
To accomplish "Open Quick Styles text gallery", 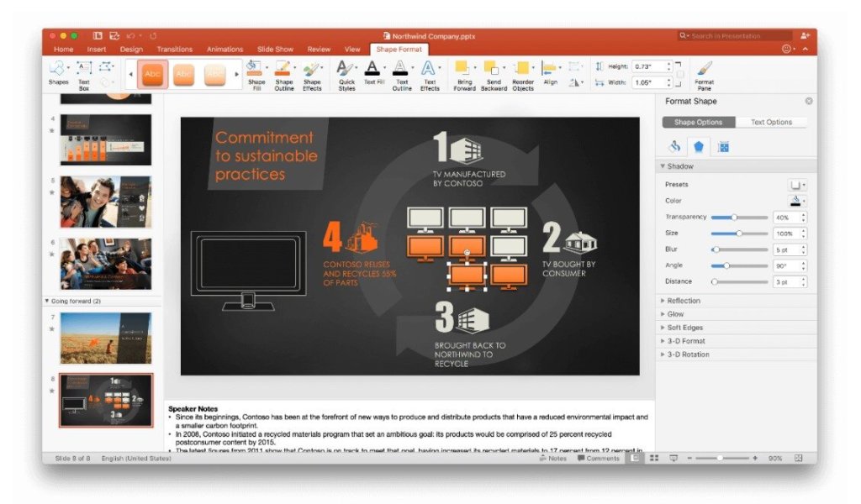I will coord(344,69).
